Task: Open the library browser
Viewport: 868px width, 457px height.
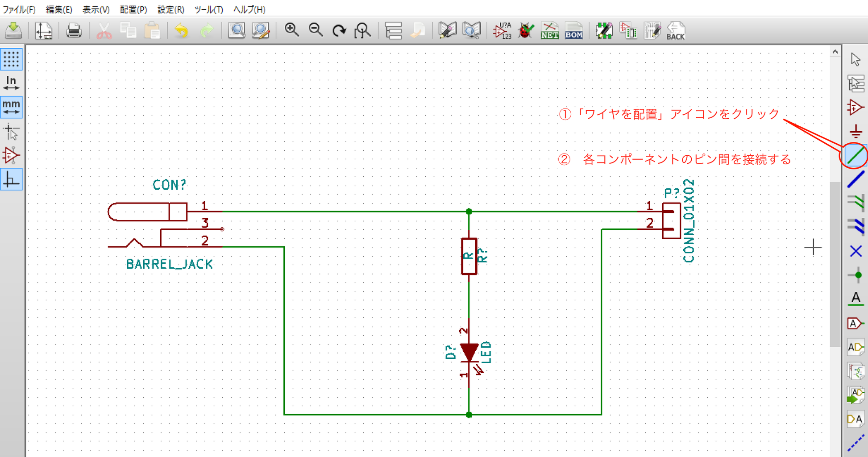Action: (x=472, y=30)
